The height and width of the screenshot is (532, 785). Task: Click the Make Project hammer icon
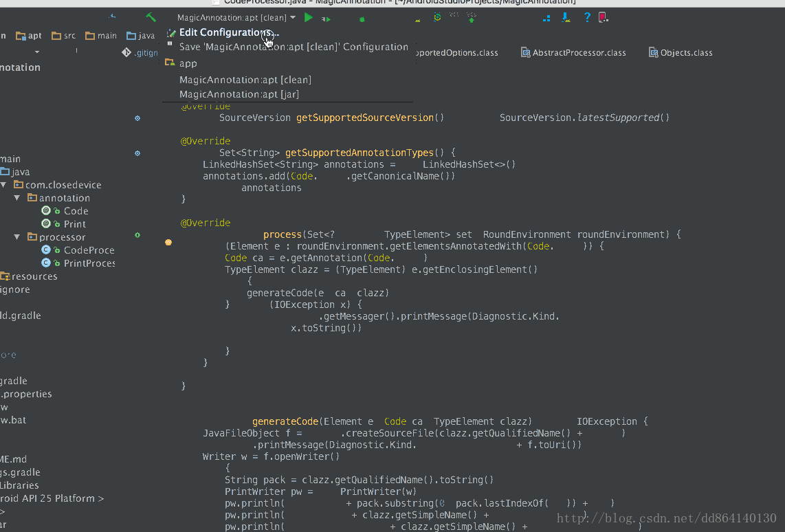point(151,17)
